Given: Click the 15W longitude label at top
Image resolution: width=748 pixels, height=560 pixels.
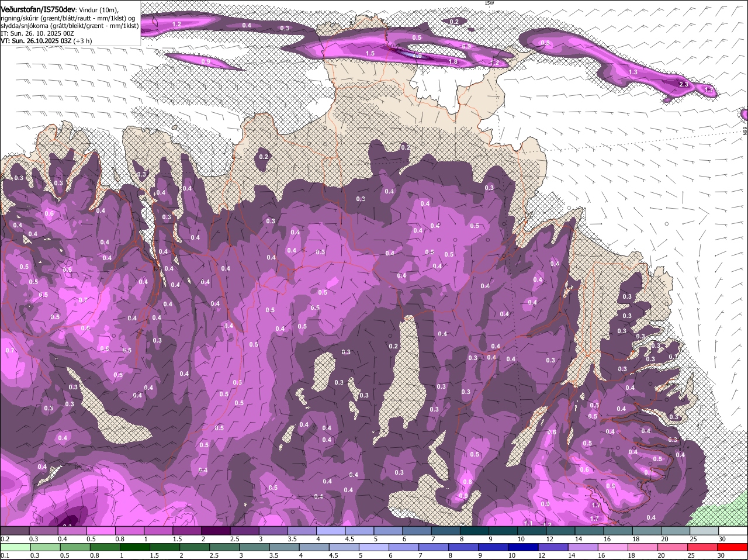Looking at the screenshot, I should pyautogui.click(x=489, y=3).
